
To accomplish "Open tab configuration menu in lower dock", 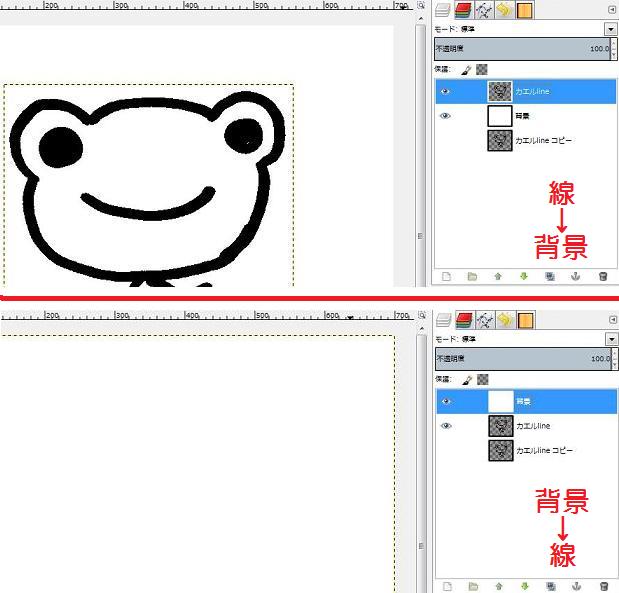I will pyautogui.click(x=613, y=320).
